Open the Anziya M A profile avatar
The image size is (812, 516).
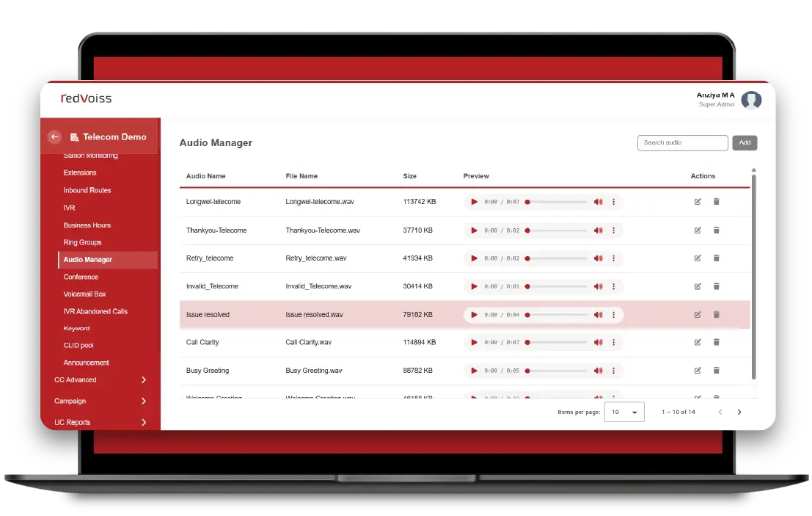(x=751, y=100)
